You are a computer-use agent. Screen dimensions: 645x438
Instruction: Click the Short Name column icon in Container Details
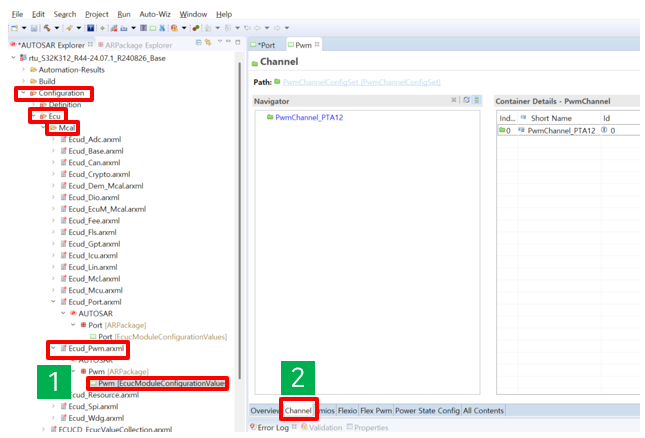(523, 118)
